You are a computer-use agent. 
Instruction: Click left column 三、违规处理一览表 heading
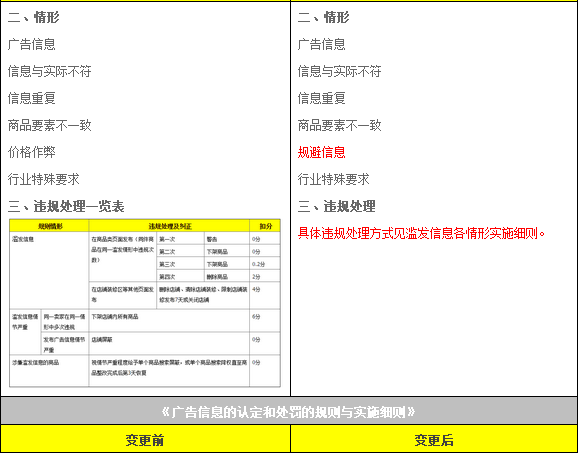[x=66, y=206]
